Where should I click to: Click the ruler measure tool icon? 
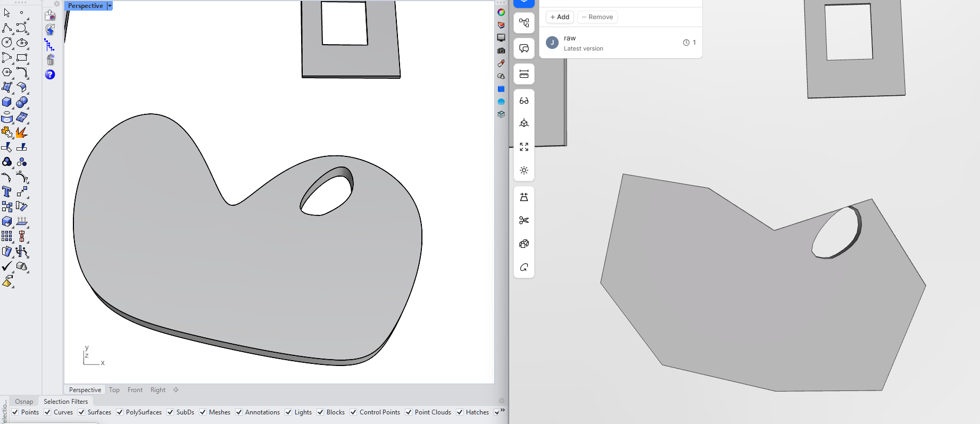pos(524,74)
